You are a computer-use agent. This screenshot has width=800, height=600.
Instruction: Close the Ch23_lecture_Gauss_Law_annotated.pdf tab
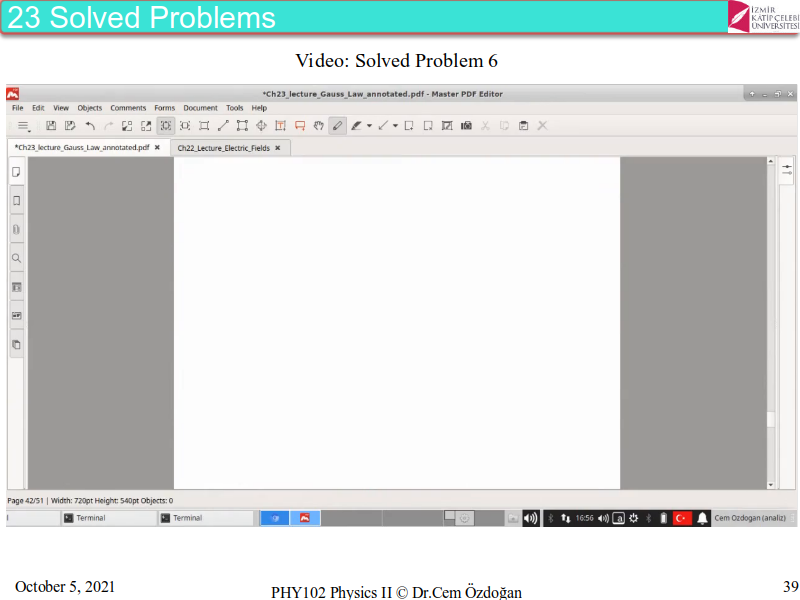point(157,147)
